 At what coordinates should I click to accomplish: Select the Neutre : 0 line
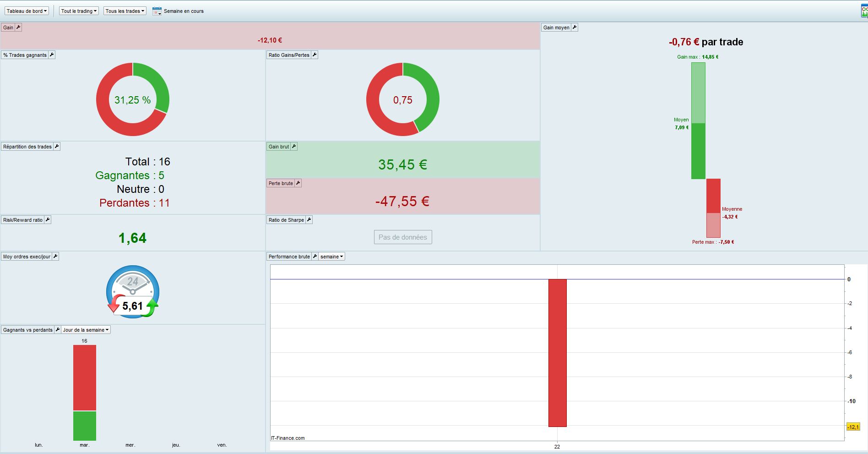[141, 189]
